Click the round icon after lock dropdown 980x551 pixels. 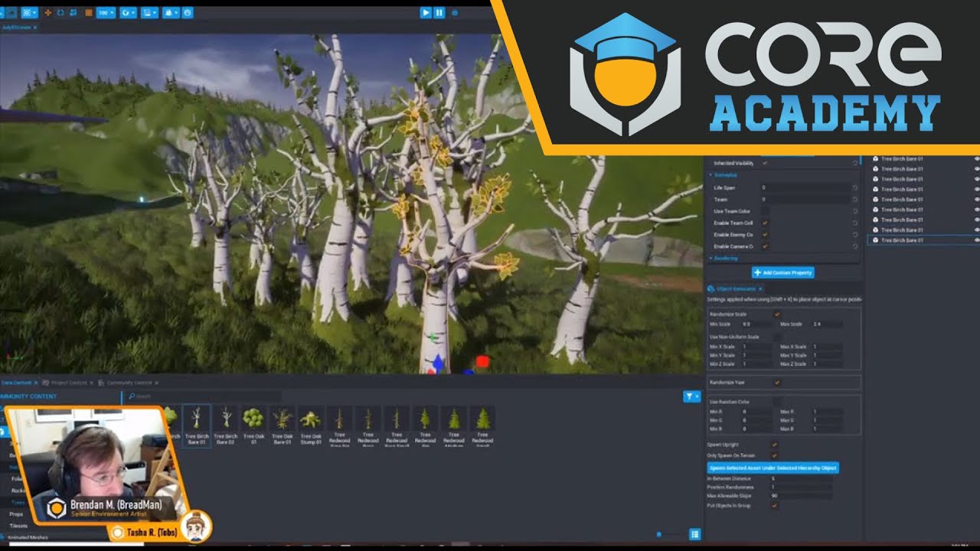[x=188, y=12]
